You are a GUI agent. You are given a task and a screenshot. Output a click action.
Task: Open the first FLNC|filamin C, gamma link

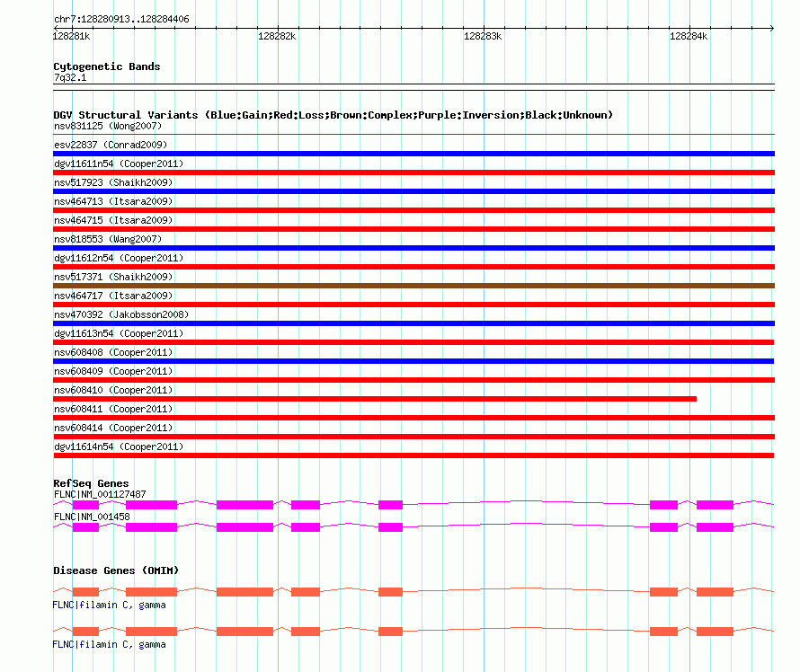(109, 606)
